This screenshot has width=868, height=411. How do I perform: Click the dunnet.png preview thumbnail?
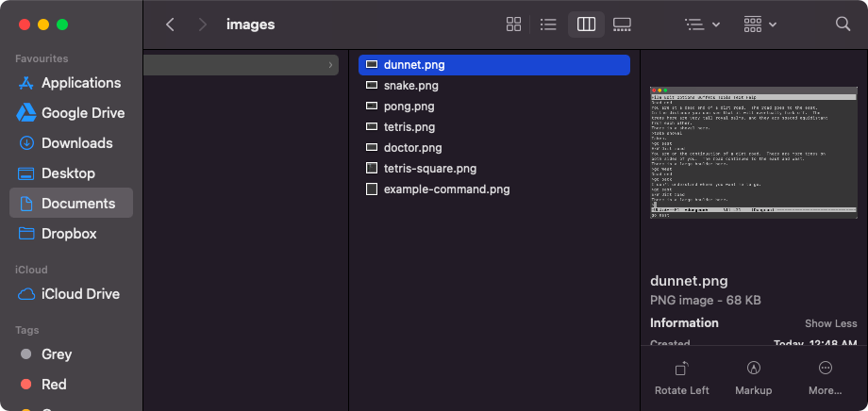point(754,153)
